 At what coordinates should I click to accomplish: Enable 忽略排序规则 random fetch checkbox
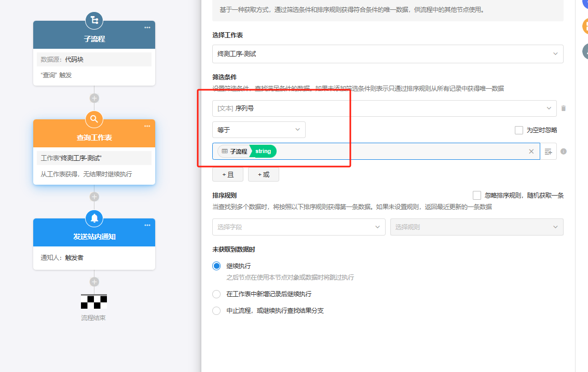477,196
